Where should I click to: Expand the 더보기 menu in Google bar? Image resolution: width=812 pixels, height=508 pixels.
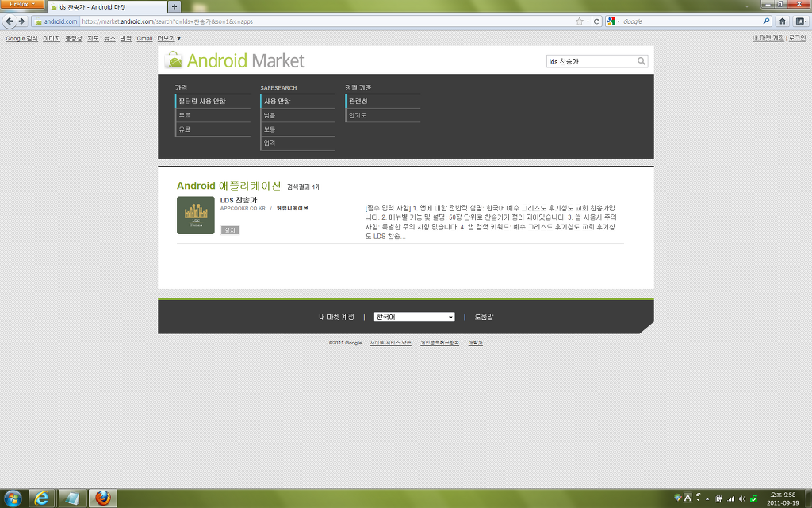(169, 38)
